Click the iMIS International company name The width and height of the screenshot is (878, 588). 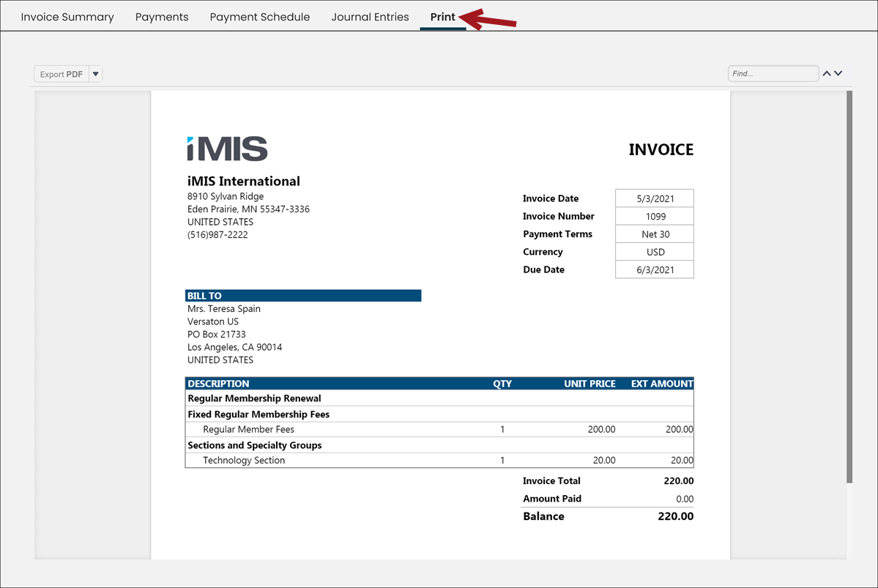(x=244, y=181)
